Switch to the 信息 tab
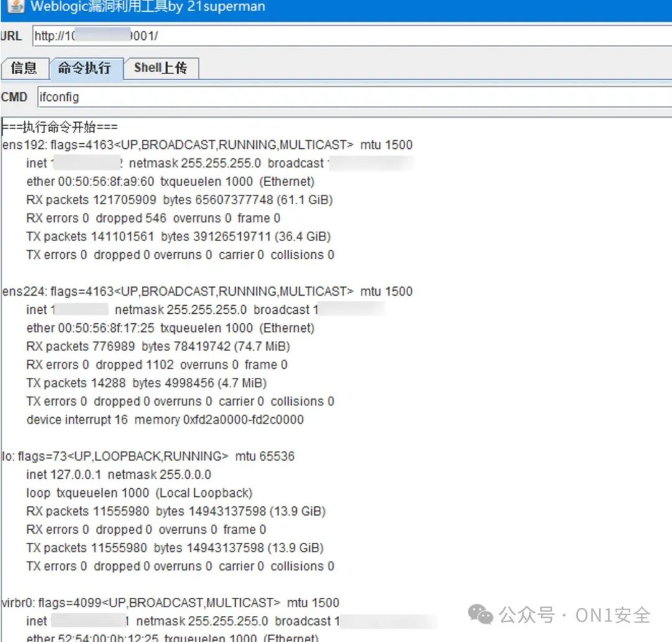The image size is (672, 642). pos(24,68)
